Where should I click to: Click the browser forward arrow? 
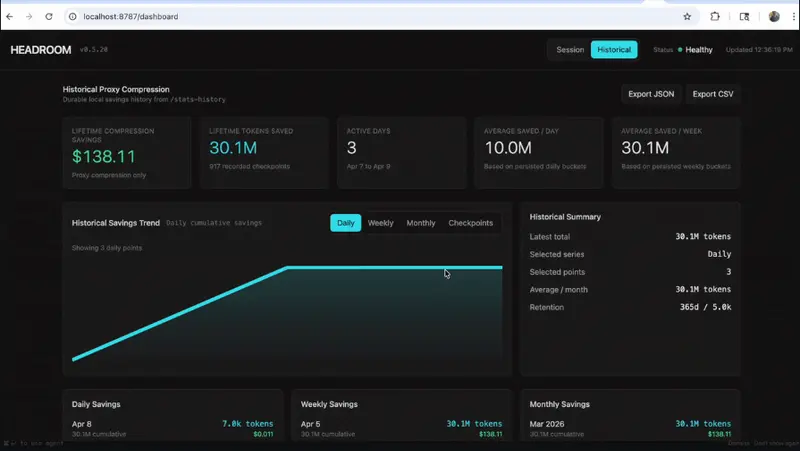(29, 16)
